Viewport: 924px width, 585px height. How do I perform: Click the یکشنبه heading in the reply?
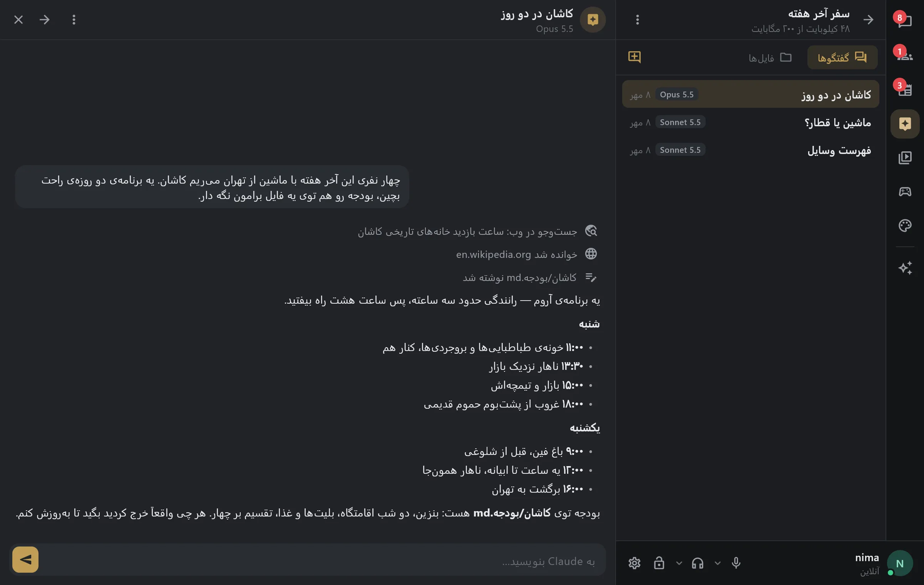pos(585,428)
